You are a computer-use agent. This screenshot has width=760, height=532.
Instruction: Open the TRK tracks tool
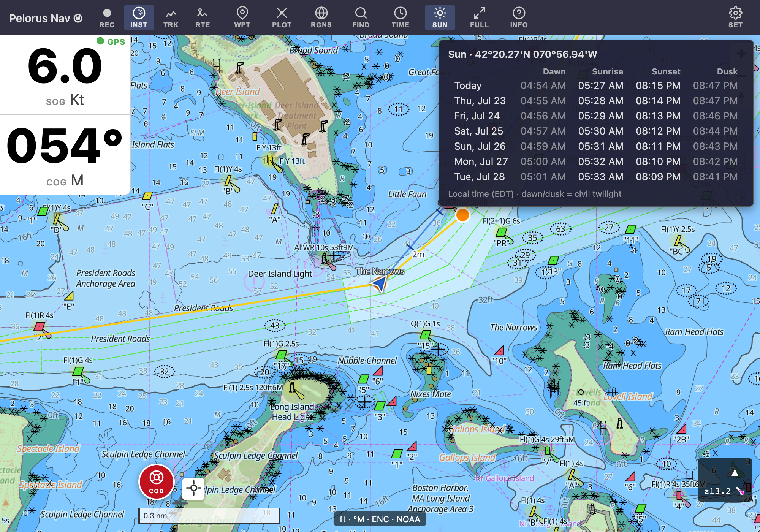171,18
